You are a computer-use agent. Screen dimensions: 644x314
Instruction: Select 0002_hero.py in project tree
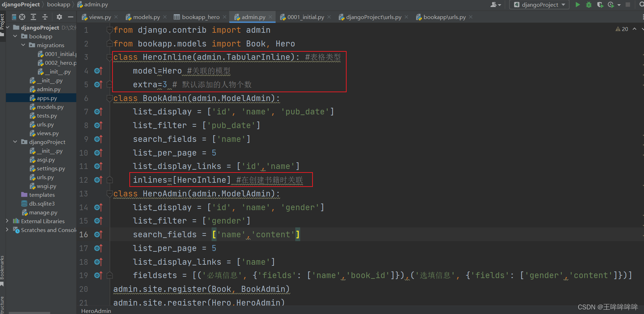[57, 63]
